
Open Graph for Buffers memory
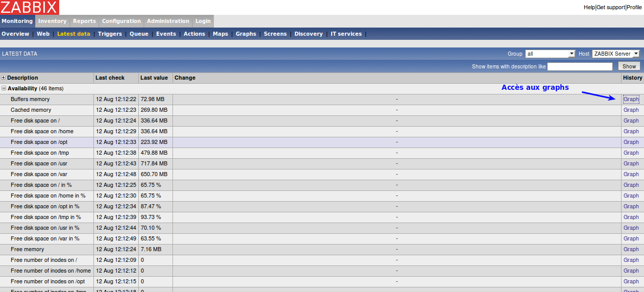pyautogui.click(x=631, y=99)
